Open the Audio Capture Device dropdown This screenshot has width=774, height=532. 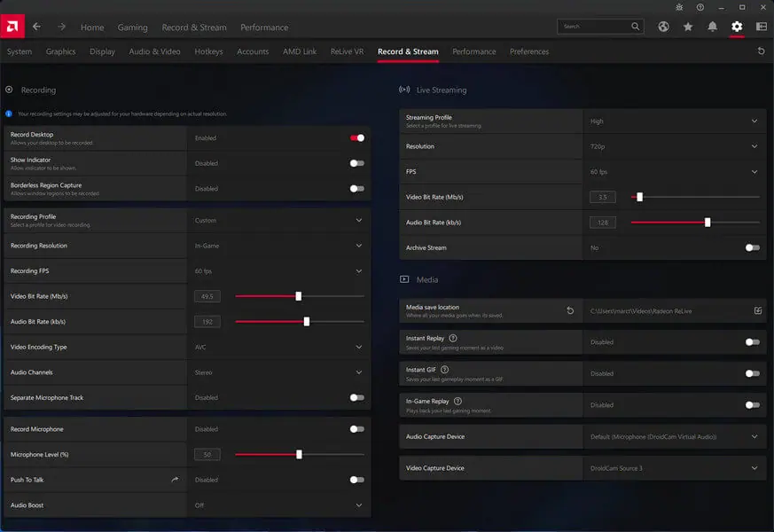click(675, 436)
